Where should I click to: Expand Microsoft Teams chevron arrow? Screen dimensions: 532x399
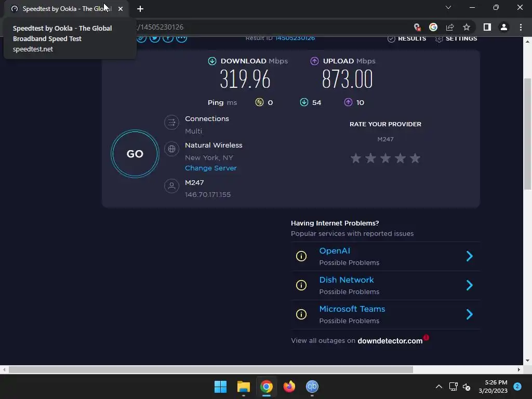(470, 314)
